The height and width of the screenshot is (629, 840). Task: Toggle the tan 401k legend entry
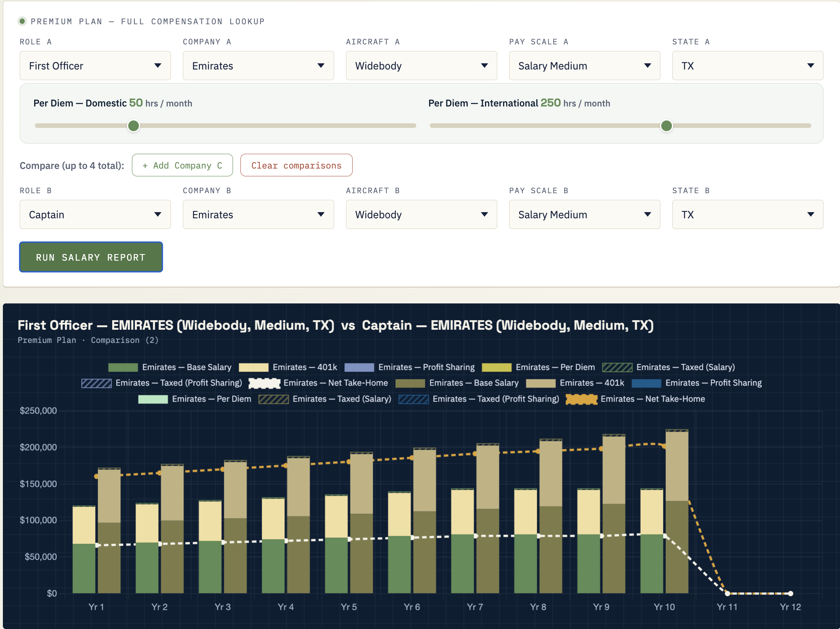point(575,383)
